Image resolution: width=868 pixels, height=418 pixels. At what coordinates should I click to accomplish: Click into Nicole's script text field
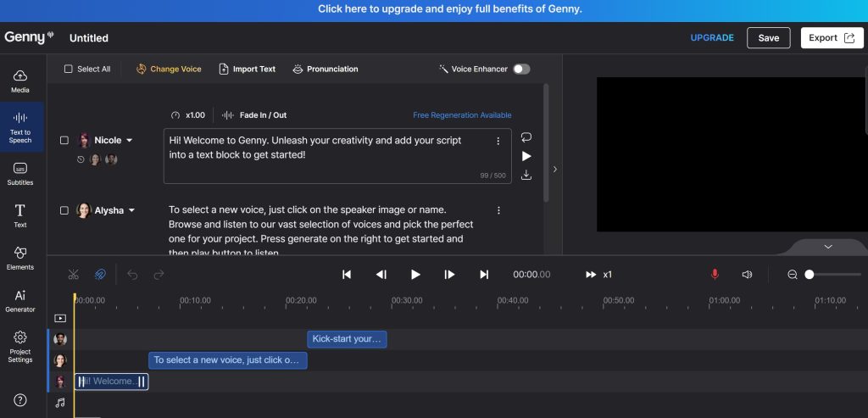tap(337, 156)
